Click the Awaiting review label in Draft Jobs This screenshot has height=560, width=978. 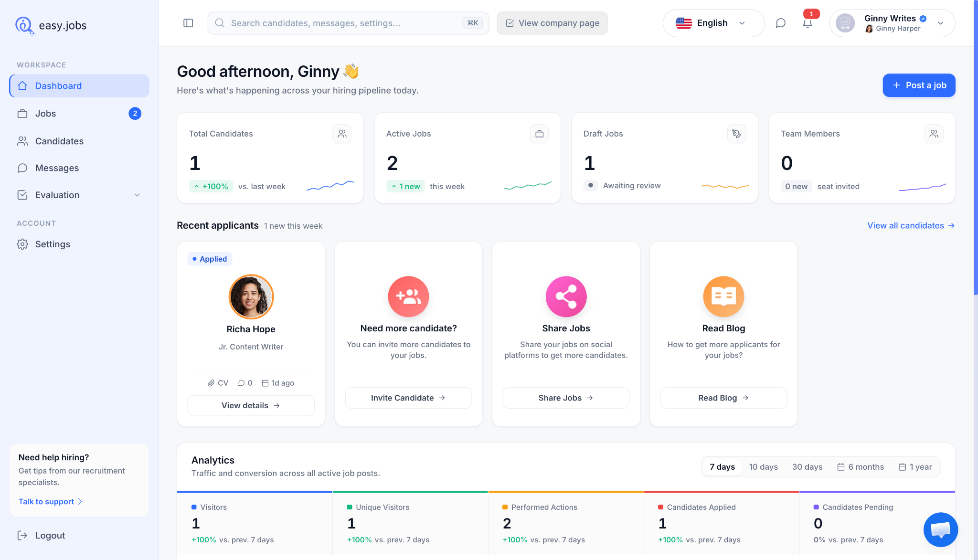pyautogui.click(x=632, y=186)
